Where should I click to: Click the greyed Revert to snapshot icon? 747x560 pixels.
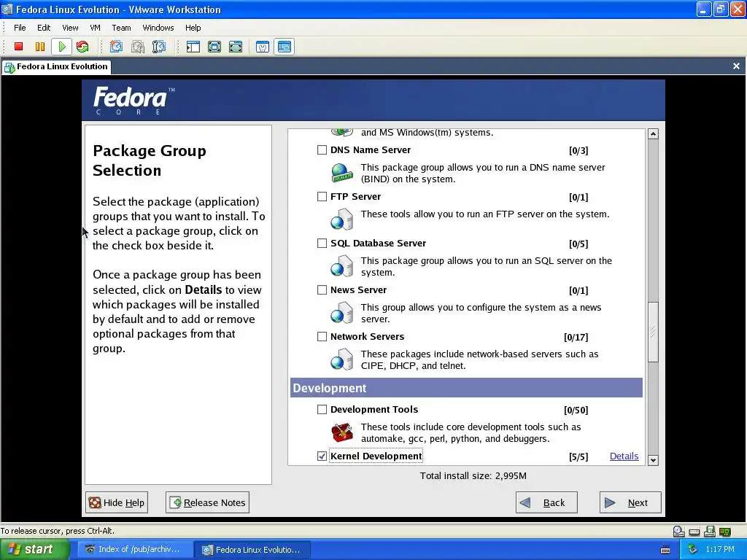(138, 47)
